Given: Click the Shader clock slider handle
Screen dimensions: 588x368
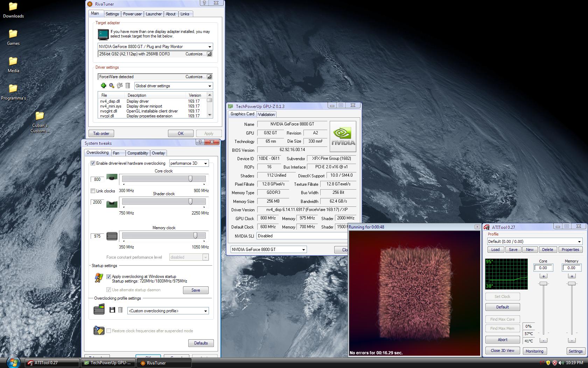Looking at the screenshot, I should (190, 202).
